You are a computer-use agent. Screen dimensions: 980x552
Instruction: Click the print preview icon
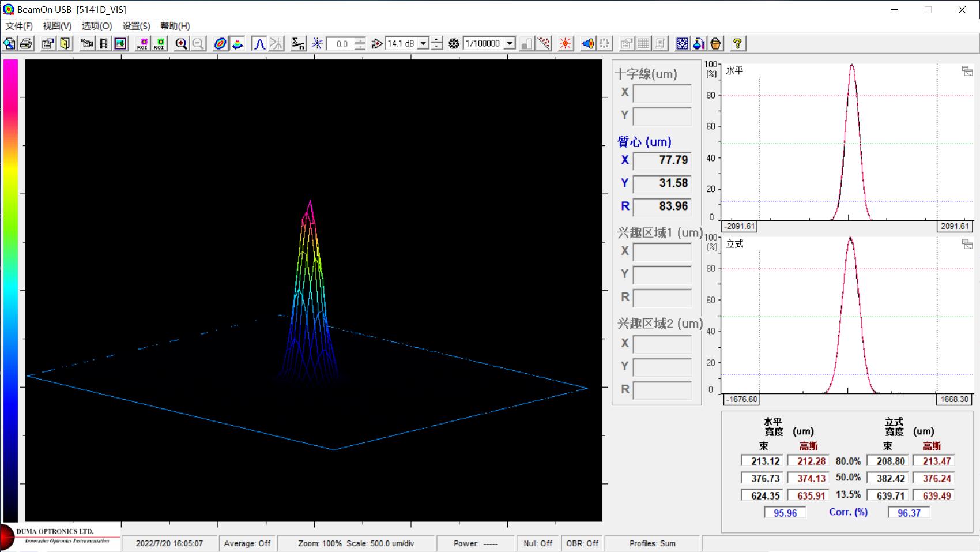pyautogui.click(x=10, y=44)
